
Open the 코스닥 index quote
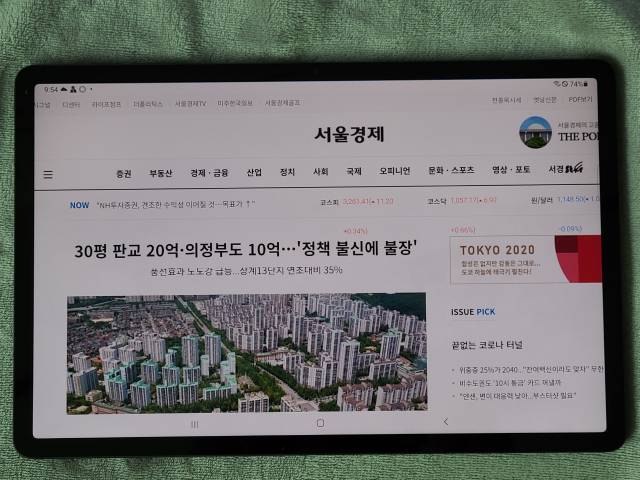click(462, 201)
